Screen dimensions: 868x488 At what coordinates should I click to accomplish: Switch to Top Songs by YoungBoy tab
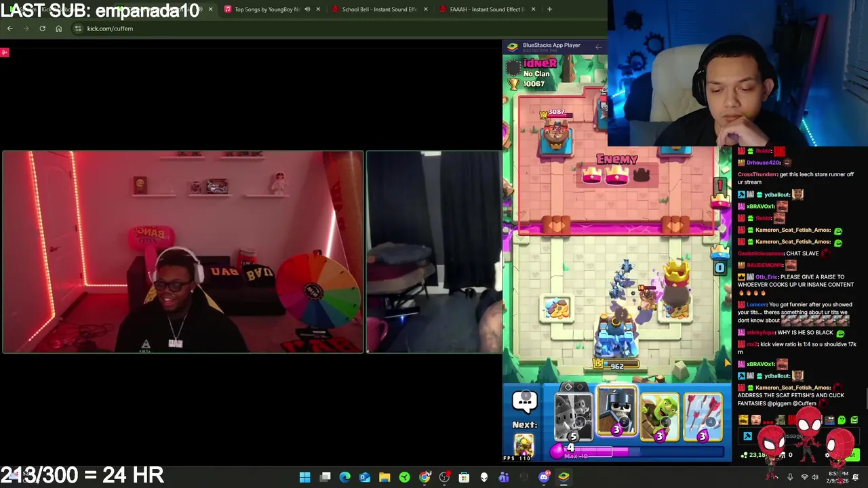click(x=267, y=9)
